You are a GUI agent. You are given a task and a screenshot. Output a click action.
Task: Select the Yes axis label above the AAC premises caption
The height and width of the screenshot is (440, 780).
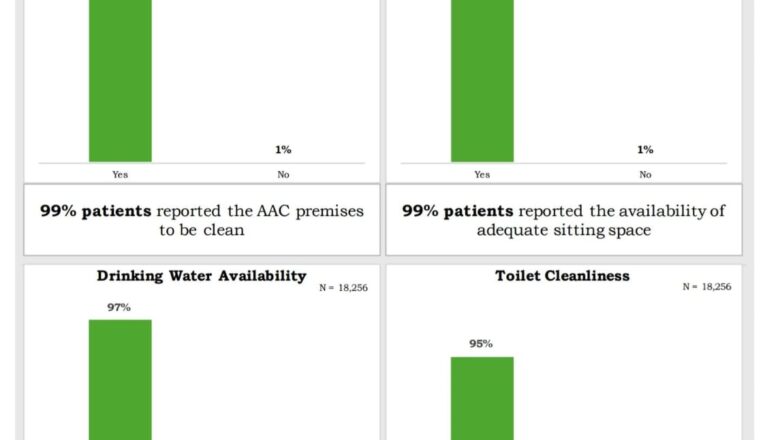tap(120, 174)
